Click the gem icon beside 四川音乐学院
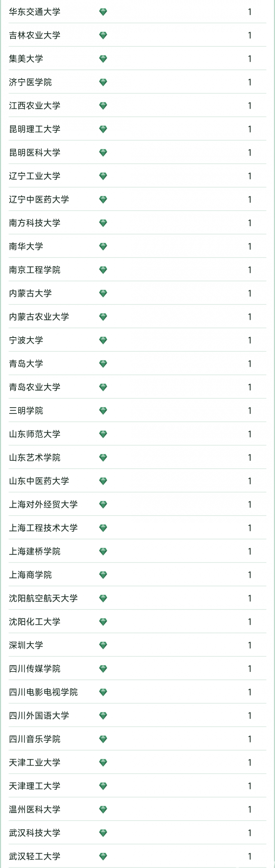The image size is (275, 868). [x=103, y=739]
